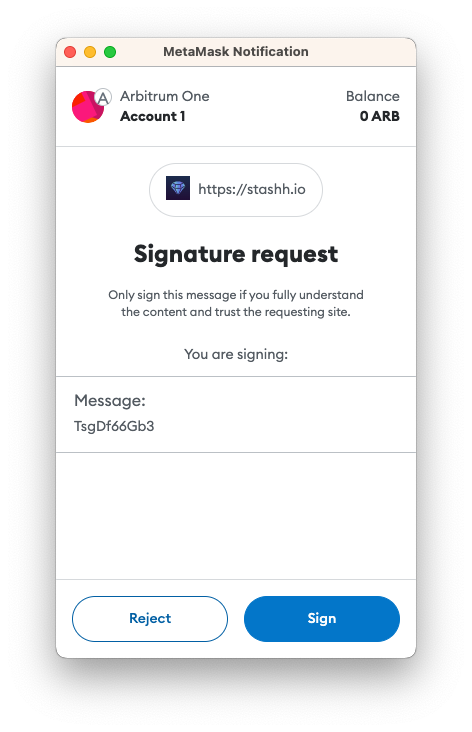Click the Account 1 avatar icon
Screen dimensions: 472x732
pyautogui.click(x=87, y=107)
